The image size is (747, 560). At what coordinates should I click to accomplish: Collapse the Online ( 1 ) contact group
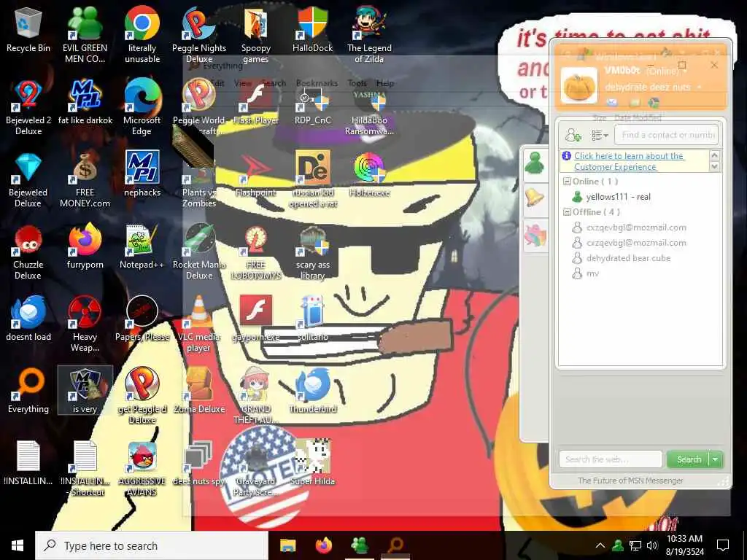567,182
